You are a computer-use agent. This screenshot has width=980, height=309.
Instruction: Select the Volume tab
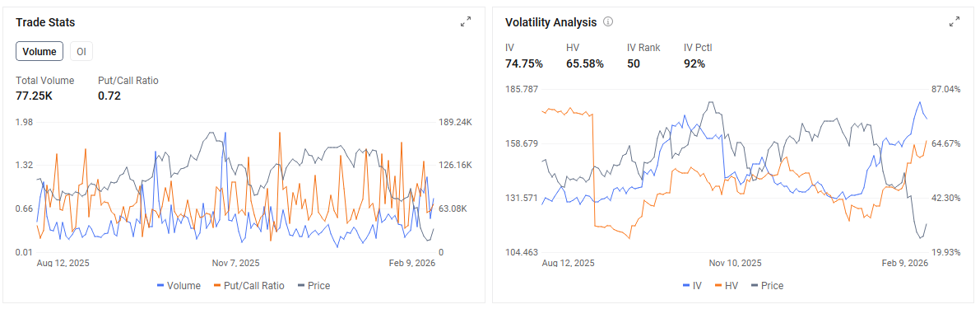tap(39, 52)
